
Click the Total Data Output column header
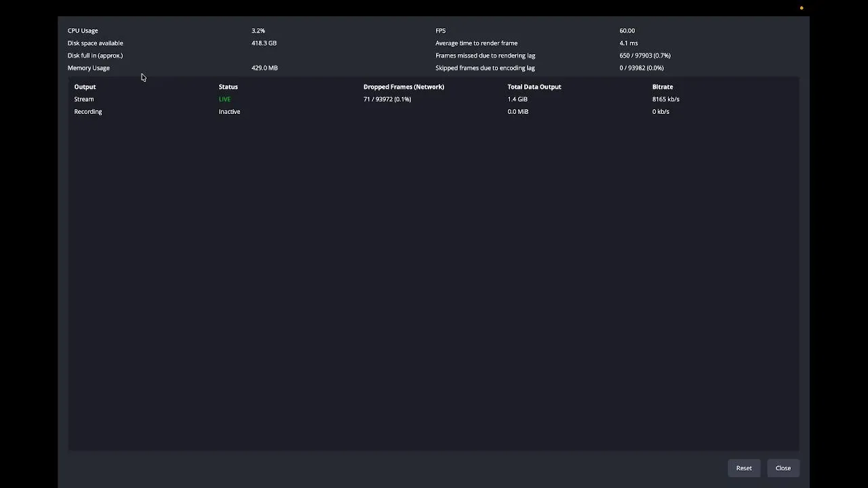click(x=534, y=87)
